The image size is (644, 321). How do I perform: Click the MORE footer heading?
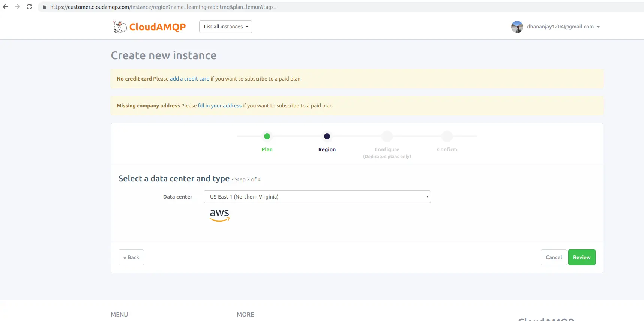tap(245, 315)
